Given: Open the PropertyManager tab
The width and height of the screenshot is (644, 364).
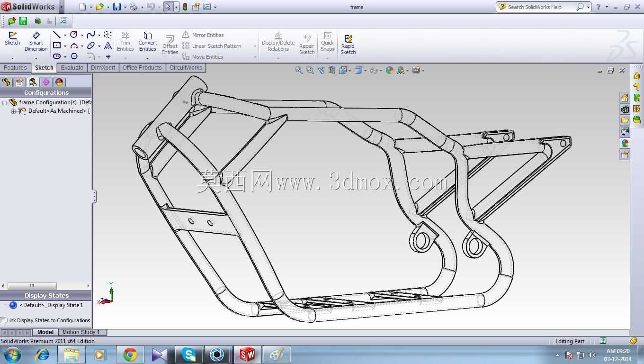Looking at the screenshot, I should tap(19, 82).
